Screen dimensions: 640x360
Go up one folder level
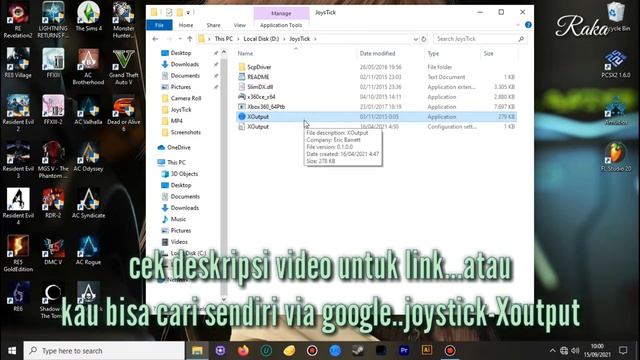(190, 39)
